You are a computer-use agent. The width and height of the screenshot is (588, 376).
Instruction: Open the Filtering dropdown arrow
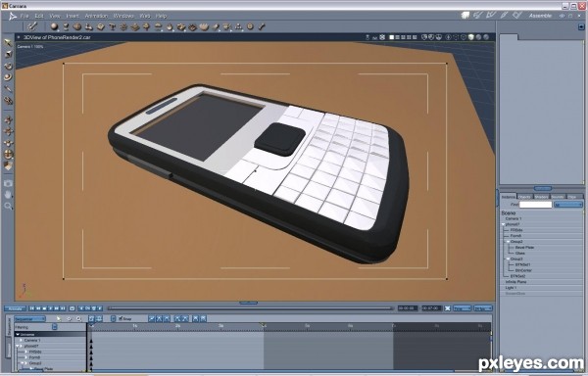click(x=55, y=327)
